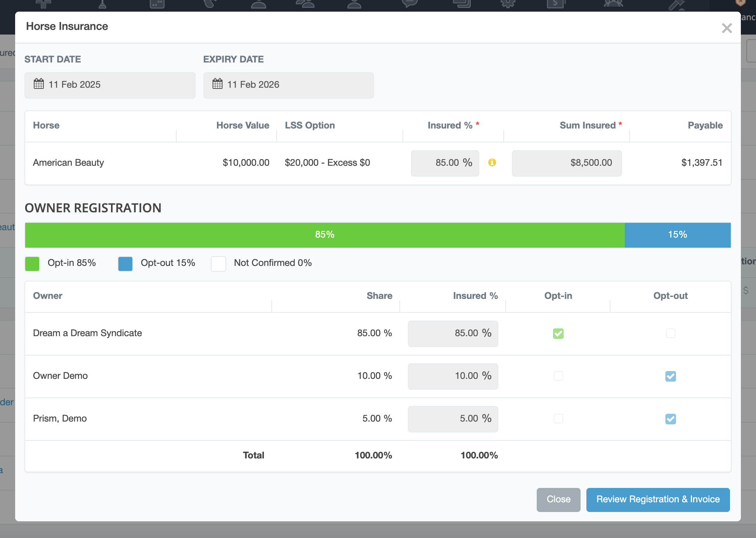Open the 11 Feb 2025 start date picker
Screen dimensions: 756x538
click(x=110, y=85)
